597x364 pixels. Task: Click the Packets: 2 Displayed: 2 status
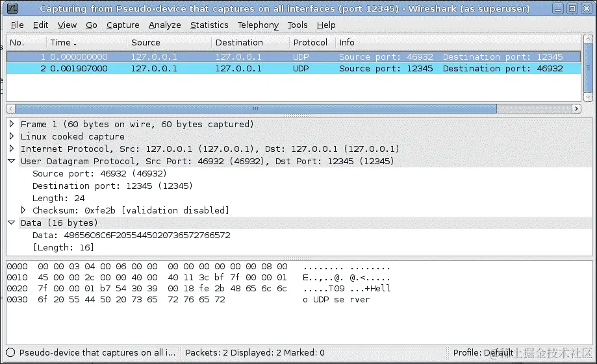coord(255,352)
